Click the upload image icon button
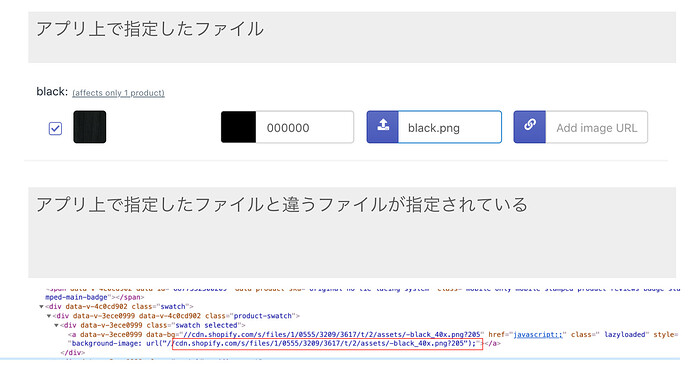 [383, 127]
